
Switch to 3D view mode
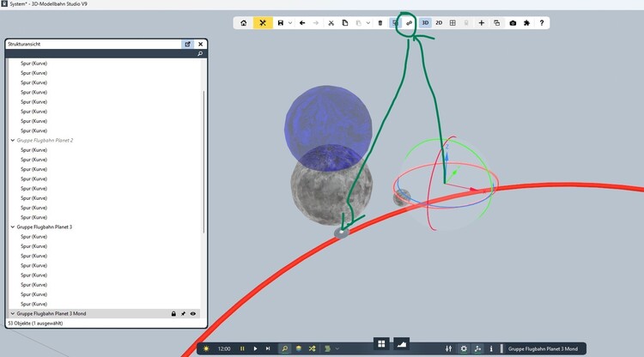(425, 23)
